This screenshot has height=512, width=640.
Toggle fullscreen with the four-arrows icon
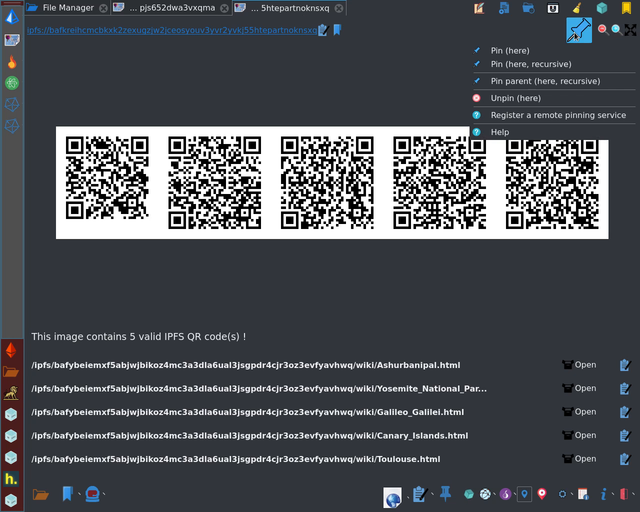point(630,29)
